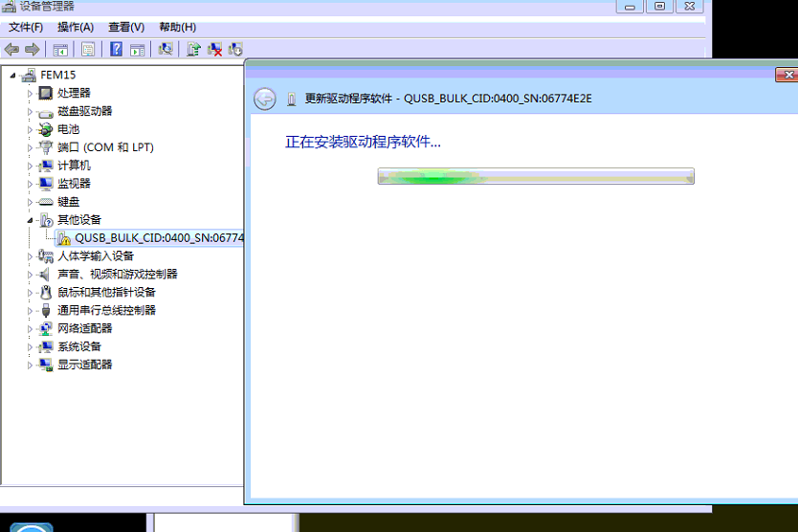
Task: Click the 计算机 category icon
Action: pos(46,166)
